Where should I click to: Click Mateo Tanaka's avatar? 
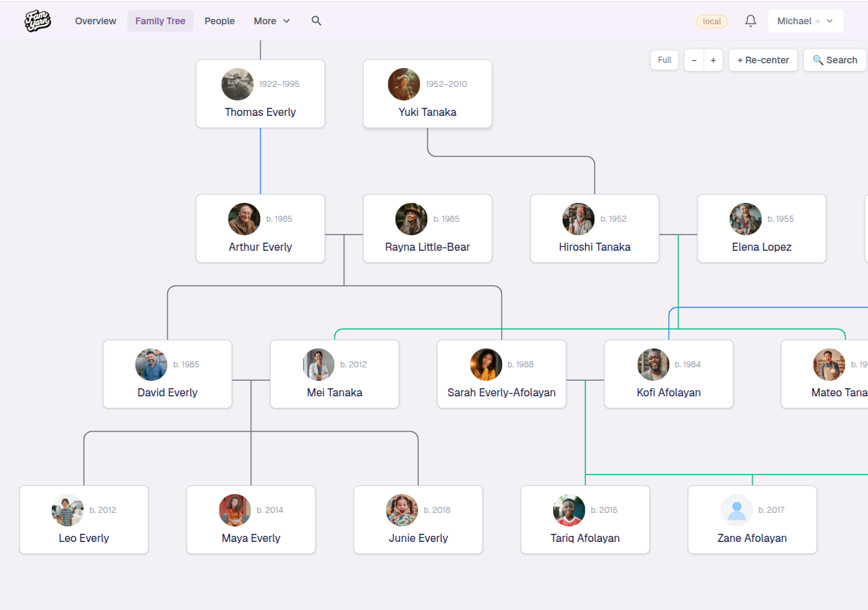coord(830,365)
